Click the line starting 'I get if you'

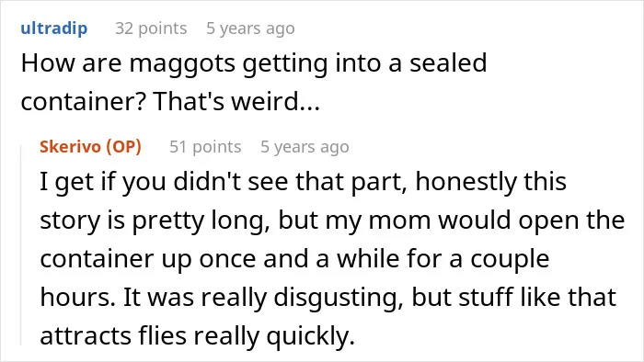tap(303, 182)
